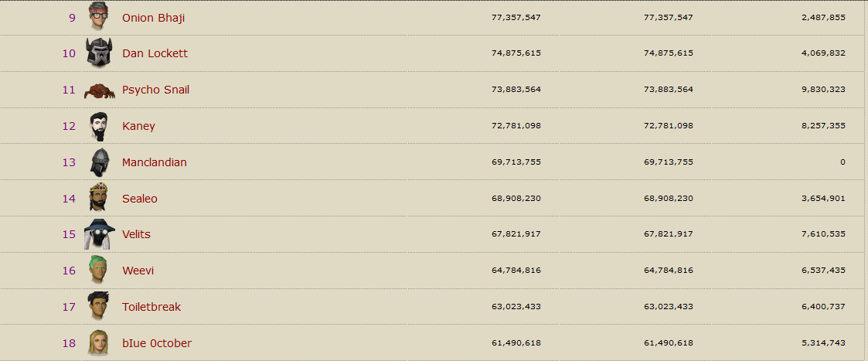The width and height of the screenshot is (868, 361).
Task: Open the Velits player name
Action: tap(136, 234)
